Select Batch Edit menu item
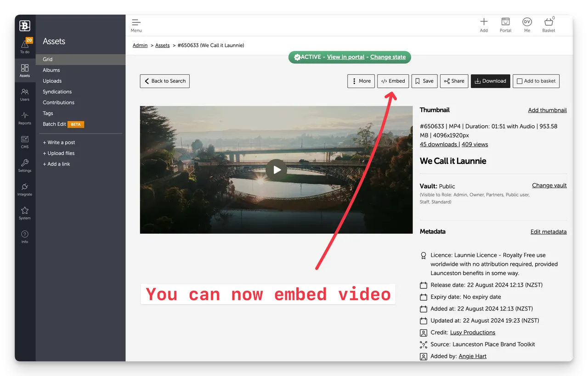 click(x=55, y=124)
